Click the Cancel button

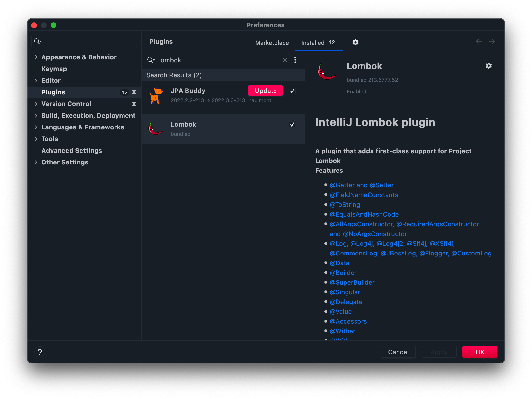point(398,352)
